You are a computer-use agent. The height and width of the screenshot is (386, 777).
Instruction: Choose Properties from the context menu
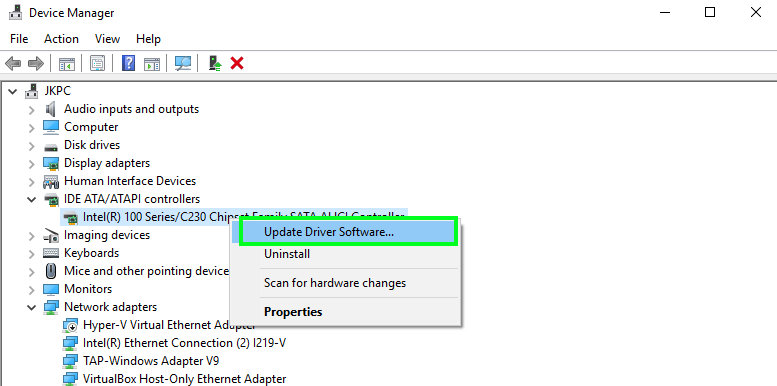[x=346, y=312]
